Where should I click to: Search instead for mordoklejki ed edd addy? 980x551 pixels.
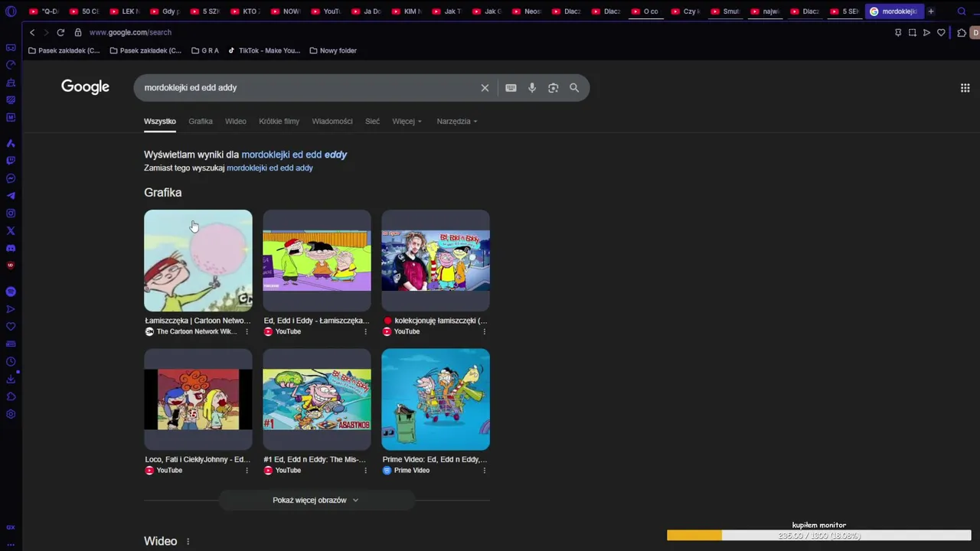click(x=269, y=168)
